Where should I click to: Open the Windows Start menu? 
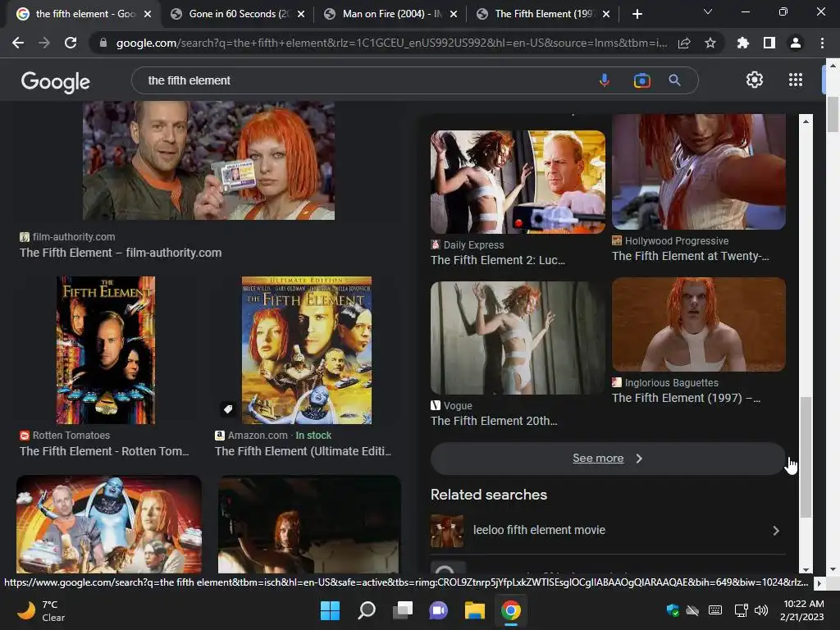pyautogui.click(x=330, y=610)
